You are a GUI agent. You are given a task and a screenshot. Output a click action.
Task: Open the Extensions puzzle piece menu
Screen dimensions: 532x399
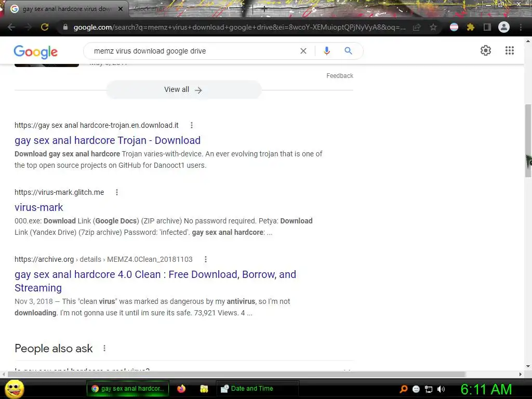471,27
